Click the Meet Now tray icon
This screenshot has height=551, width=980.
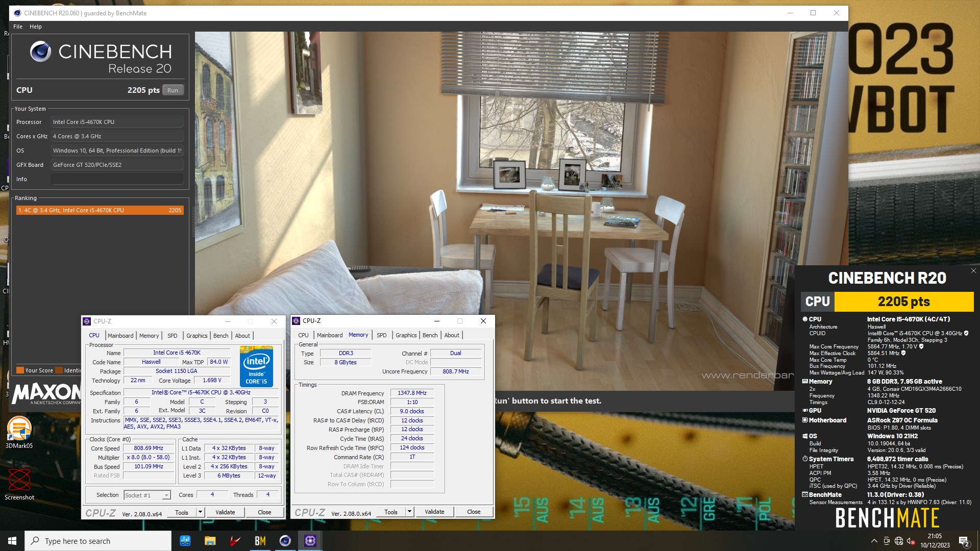tap(887, 541)
